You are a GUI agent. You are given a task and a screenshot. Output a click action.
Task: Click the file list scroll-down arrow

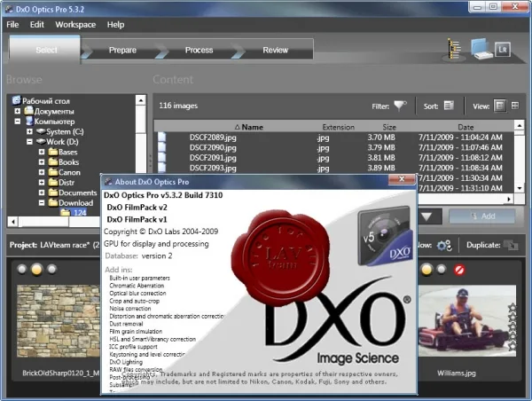pyautogui.click(x=520, y=188)
